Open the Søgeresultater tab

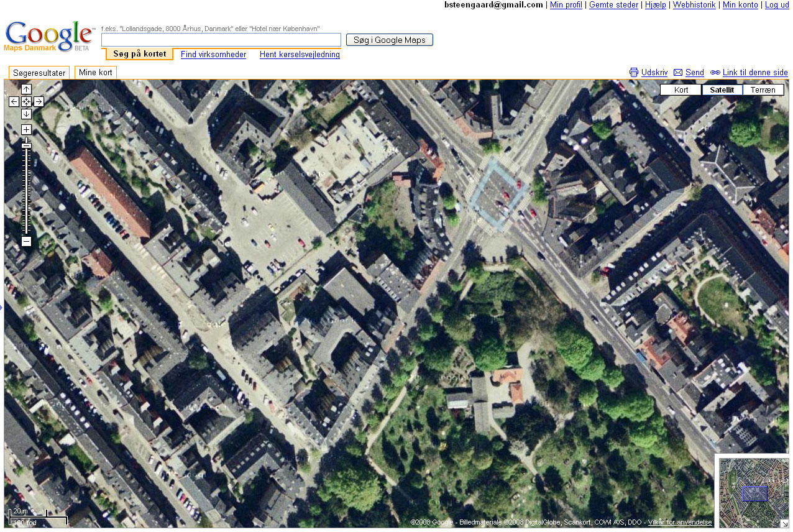pos(39,73)
